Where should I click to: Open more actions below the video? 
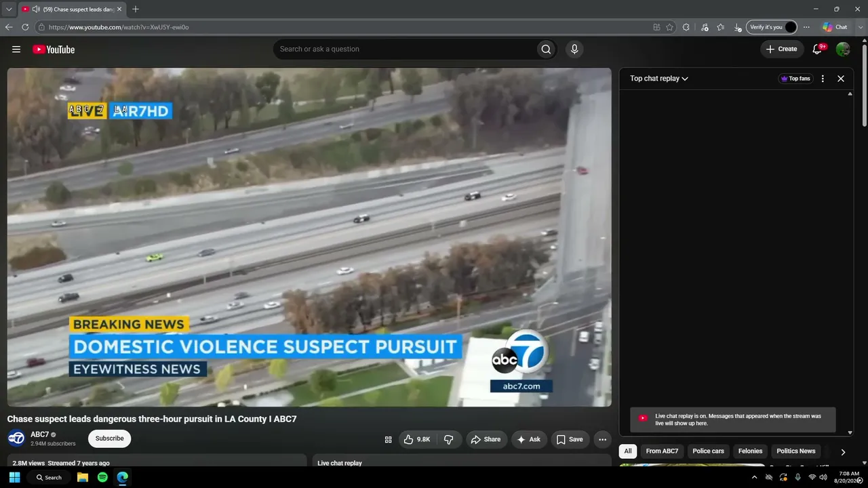point(602,439)
